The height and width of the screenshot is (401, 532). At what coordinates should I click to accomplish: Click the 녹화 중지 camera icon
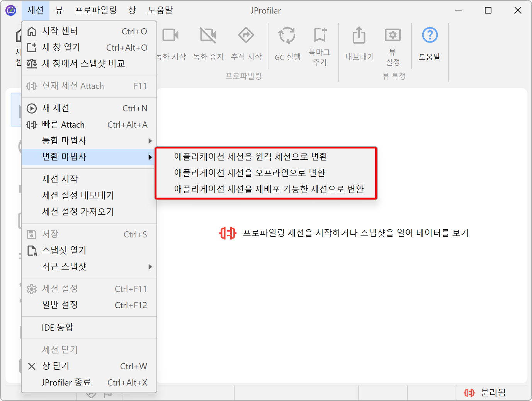tap(208, 36)
